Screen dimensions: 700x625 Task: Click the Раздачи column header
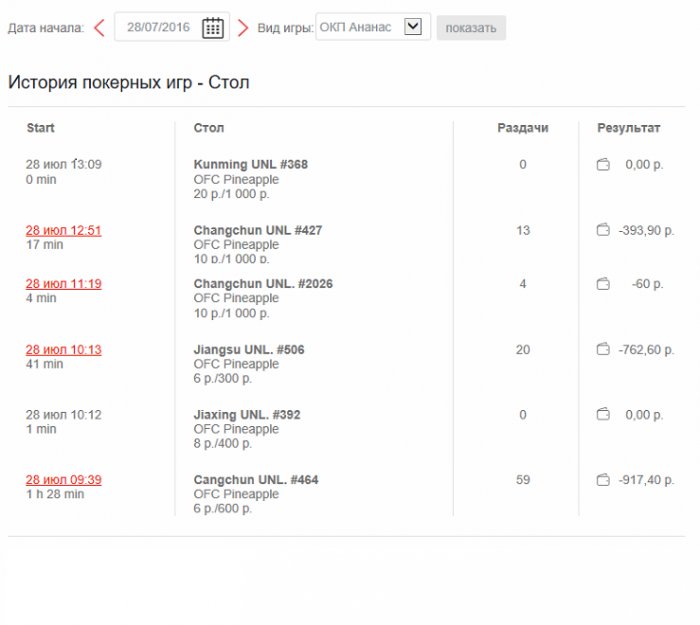523,128
